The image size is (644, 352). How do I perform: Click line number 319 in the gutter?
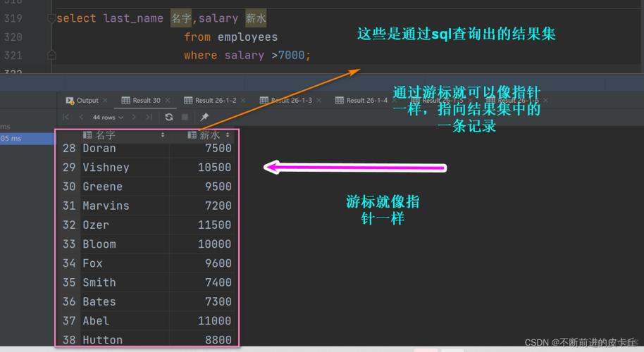(x=13, y=18)
